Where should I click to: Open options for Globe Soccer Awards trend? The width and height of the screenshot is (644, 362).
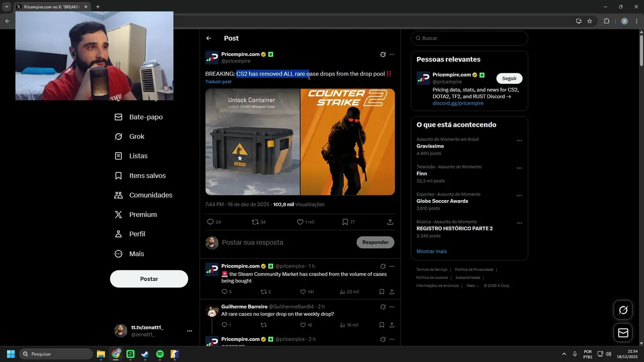(x=519, y=196)
